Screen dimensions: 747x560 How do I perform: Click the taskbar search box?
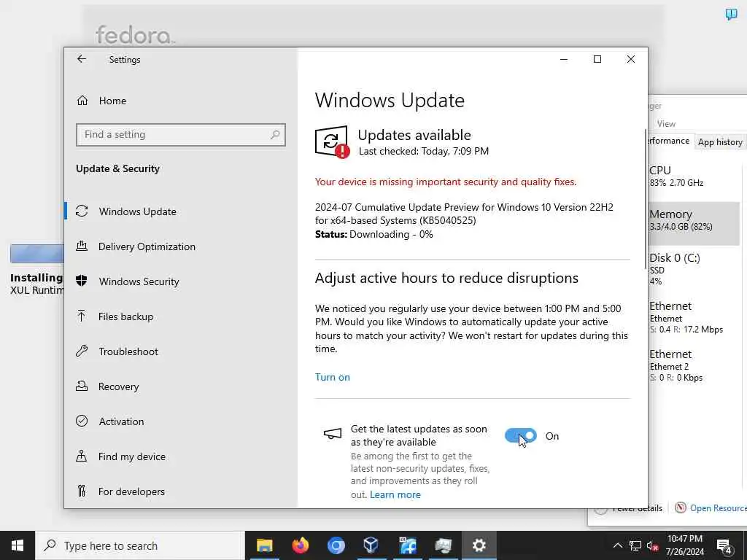click(x=139, y=545)
